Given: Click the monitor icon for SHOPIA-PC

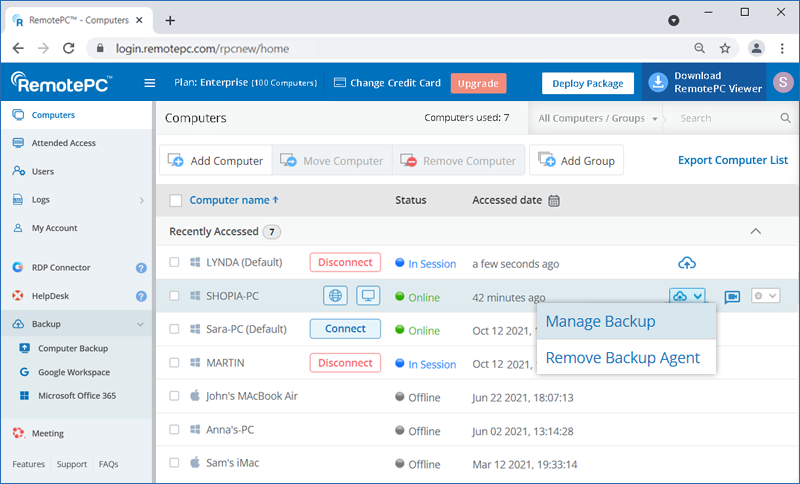Looking at the screenshot, I should 368,297.
